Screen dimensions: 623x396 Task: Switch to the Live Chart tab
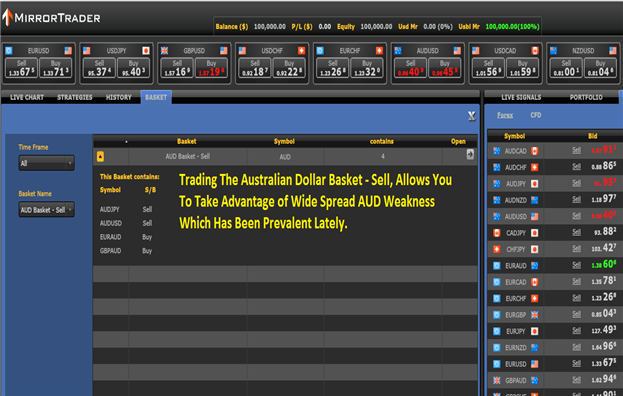27,97
